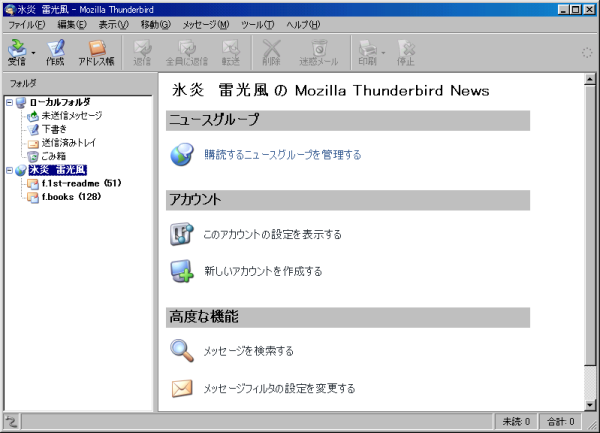Image resolution: width=600 pixels, height=433 pixels.
Task: Open the dropdown arrow next to 受信
Action: 33,53
